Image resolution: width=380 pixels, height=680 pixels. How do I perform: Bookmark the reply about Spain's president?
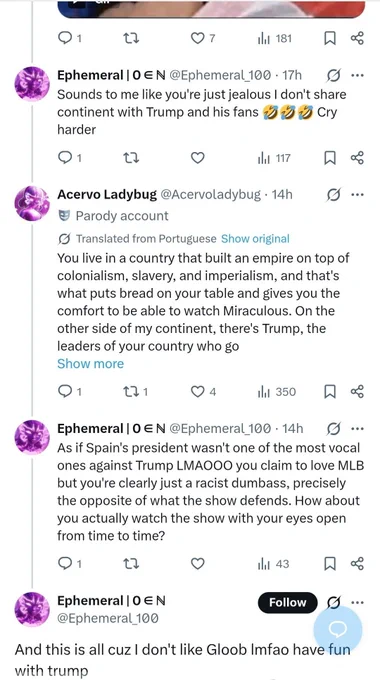(330, 564)
